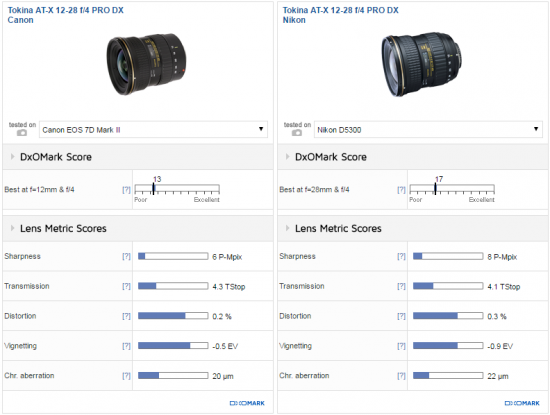
Task: Click the help [?] next to 'Best at f=12mm & f/4'
Action: 126,190
